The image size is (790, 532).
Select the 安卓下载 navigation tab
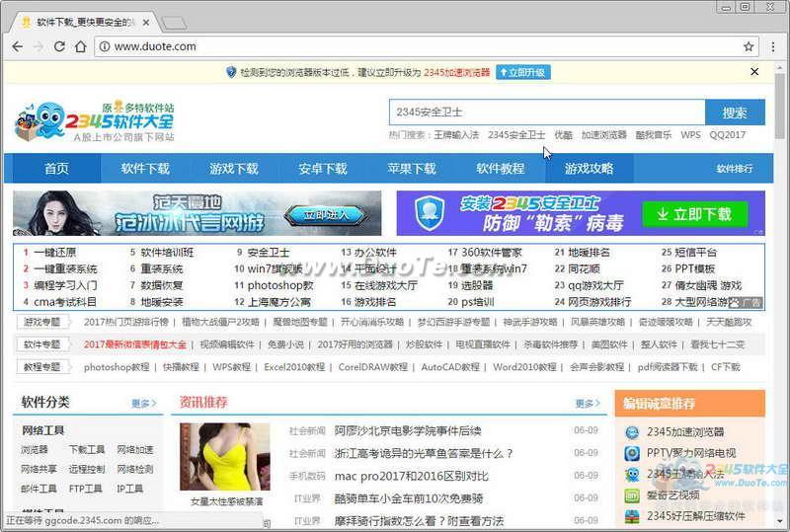click(x=323, y=169)
